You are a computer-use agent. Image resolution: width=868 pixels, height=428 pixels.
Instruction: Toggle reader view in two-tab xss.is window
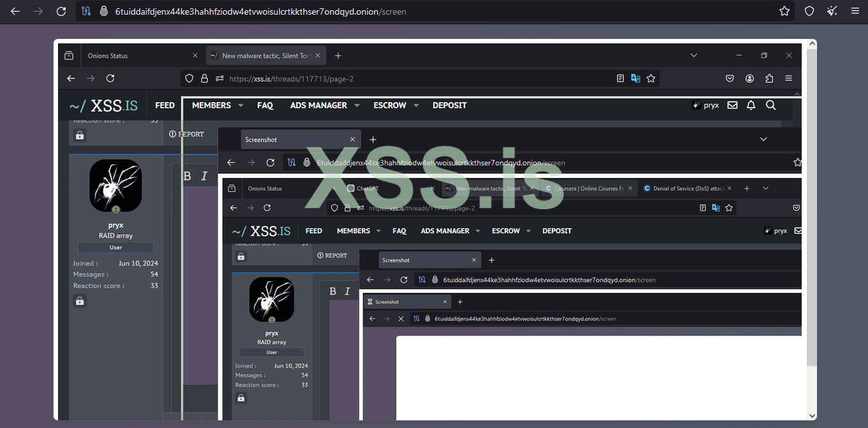[620, 78]
